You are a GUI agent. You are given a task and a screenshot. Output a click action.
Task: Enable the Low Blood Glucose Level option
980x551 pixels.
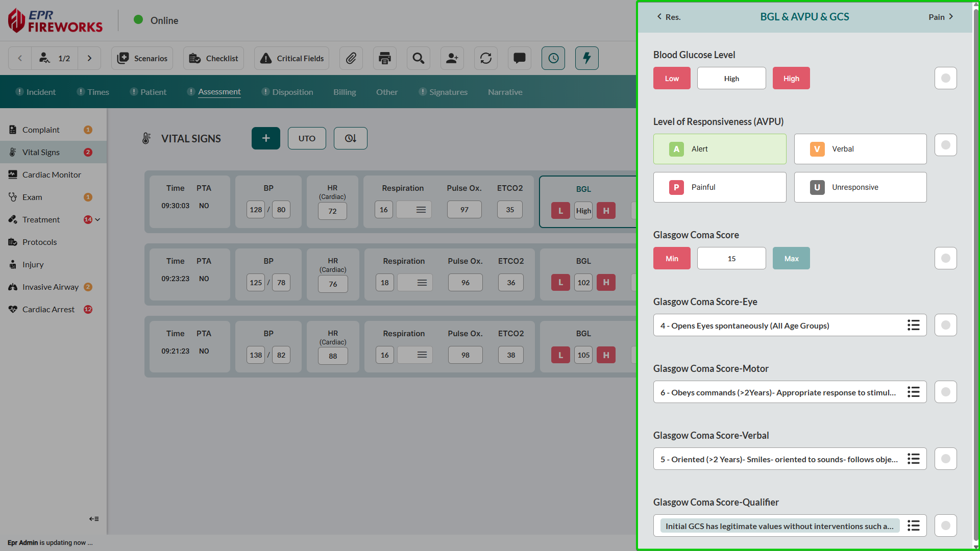point(671,78)
